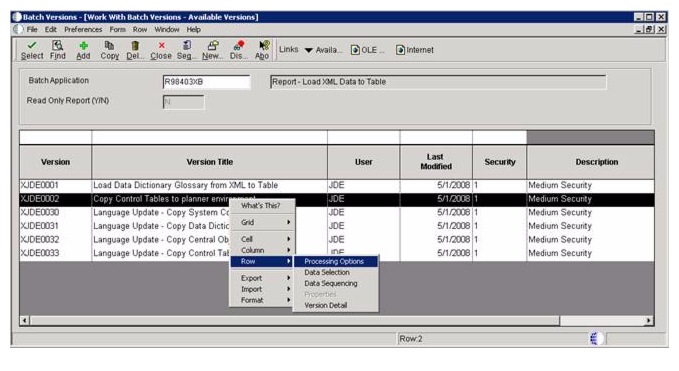Click the Dis toolbar icon
679x371 pixels.
coord(239,45)
